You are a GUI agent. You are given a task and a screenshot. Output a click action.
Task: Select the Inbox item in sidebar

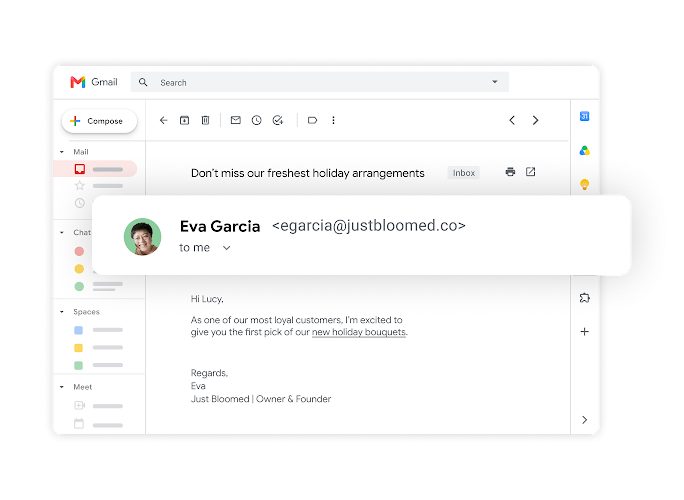click(x=96, y=169)
